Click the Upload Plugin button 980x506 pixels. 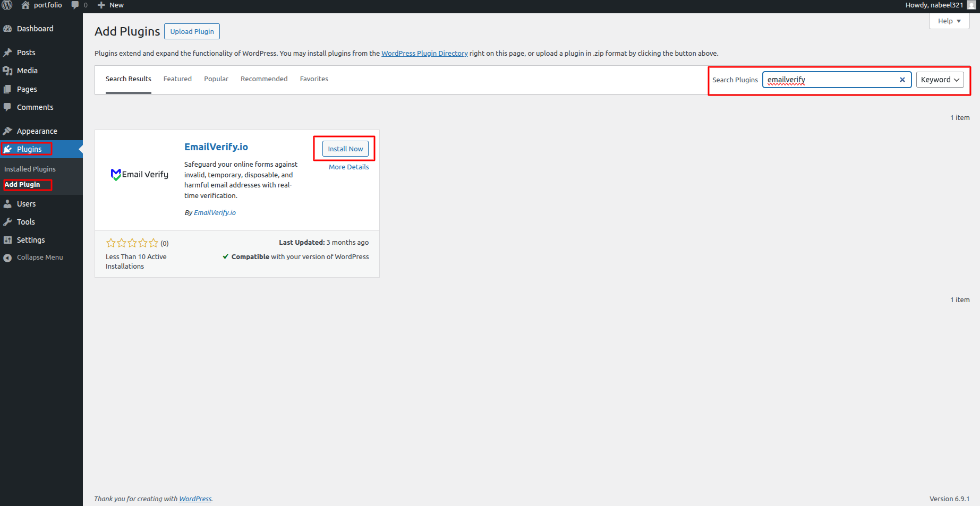click(192, 31)
